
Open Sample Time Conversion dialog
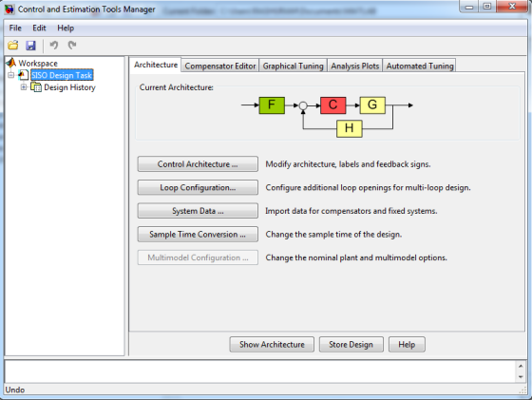coord(198,235)
